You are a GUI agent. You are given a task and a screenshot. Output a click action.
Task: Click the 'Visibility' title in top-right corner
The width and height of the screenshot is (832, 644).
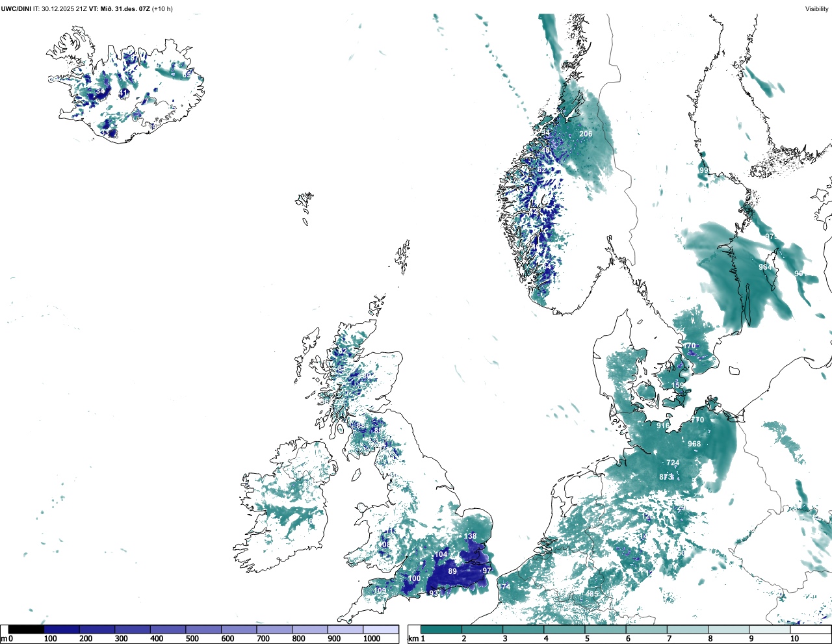pyautogui.click(x=817, y=8)
